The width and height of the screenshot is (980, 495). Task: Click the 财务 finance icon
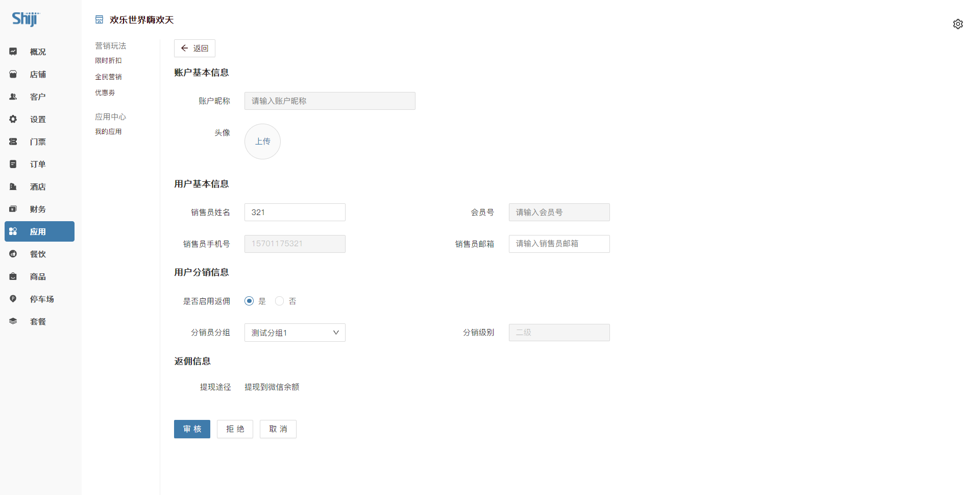point(13,209)
